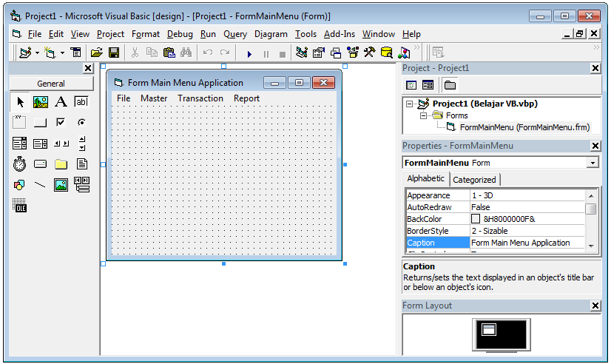Switch to the Alphabetic properties tab

click(x=425, y=178)
